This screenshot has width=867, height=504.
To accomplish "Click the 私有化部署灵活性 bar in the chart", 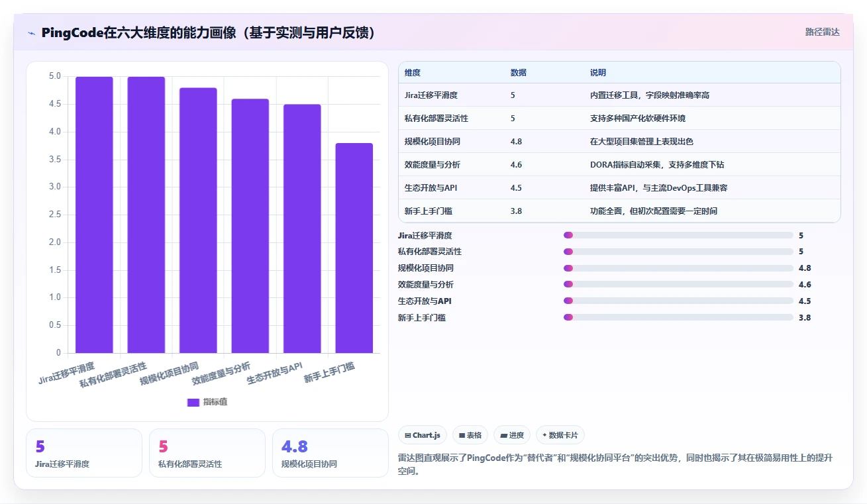I will pyautogui.click(x=146, y=215).
